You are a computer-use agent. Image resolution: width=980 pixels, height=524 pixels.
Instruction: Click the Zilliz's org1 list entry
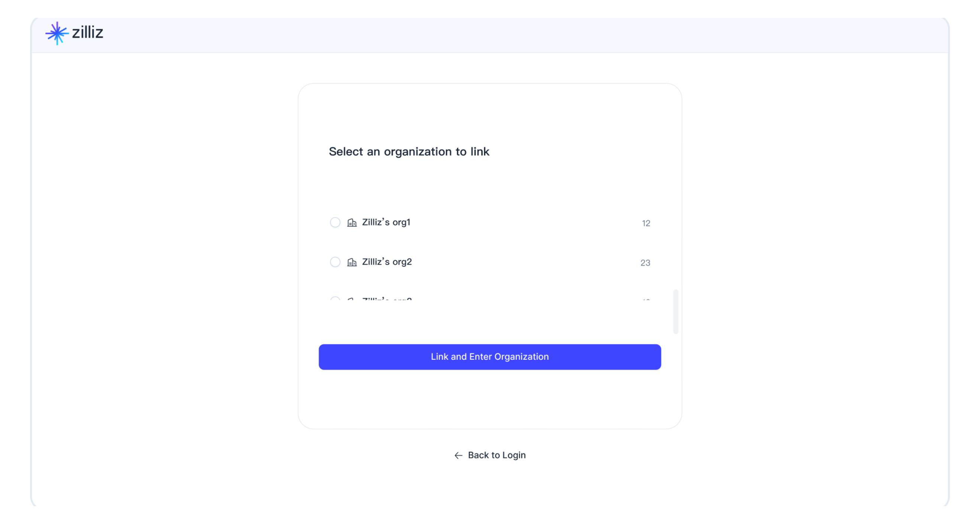coord(386,223)
